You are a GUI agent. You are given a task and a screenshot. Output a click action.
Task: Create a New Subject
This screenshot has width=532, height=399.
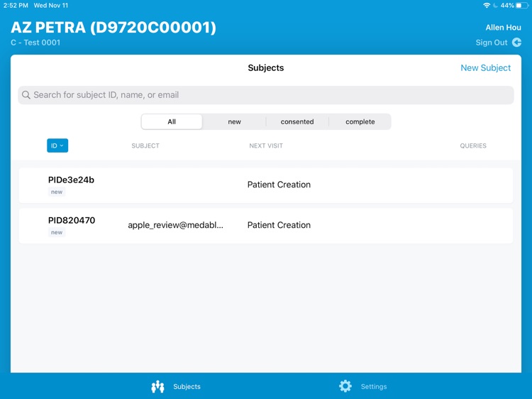(485, 68)
